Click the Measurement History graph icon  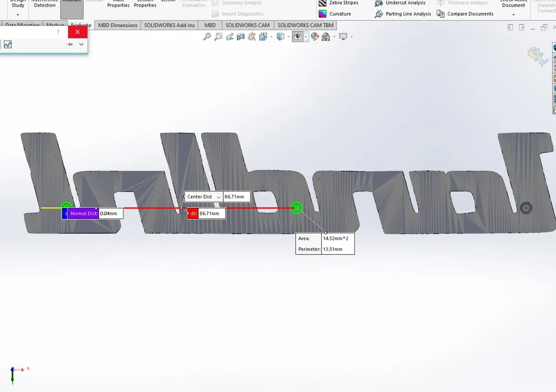(x=7, y=44)
